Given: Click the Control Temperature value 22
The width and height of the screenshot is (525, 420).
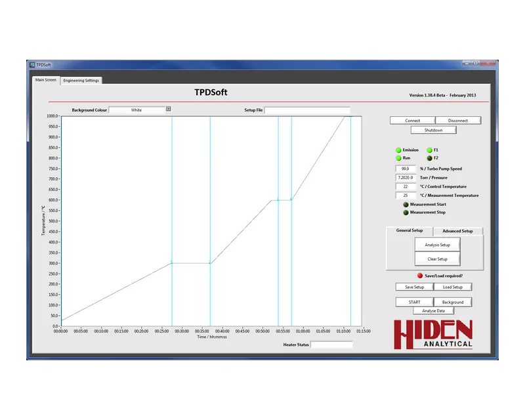Looking at the screenshot, I should (x=406, y=186).
